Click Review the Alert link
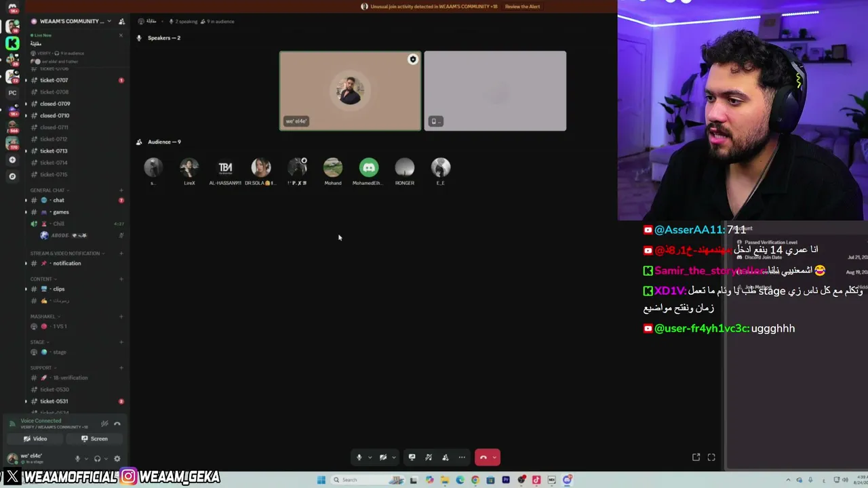The height and width of the screenshot is (488, 868). coord(522,7)
